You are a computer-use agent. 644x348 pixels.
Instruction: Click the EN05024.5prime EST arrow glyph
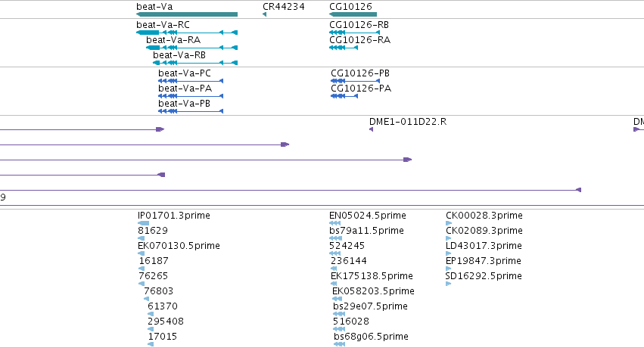pos(335,223)
